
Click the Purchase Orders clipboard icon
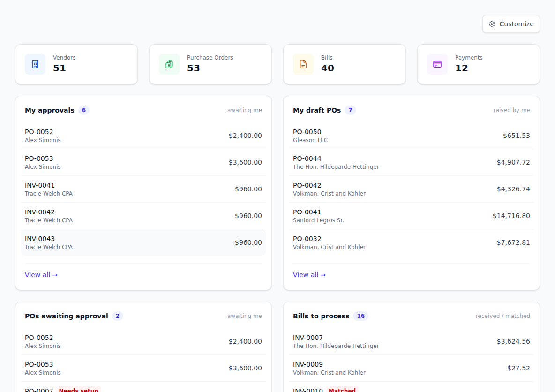pos(169,64)
